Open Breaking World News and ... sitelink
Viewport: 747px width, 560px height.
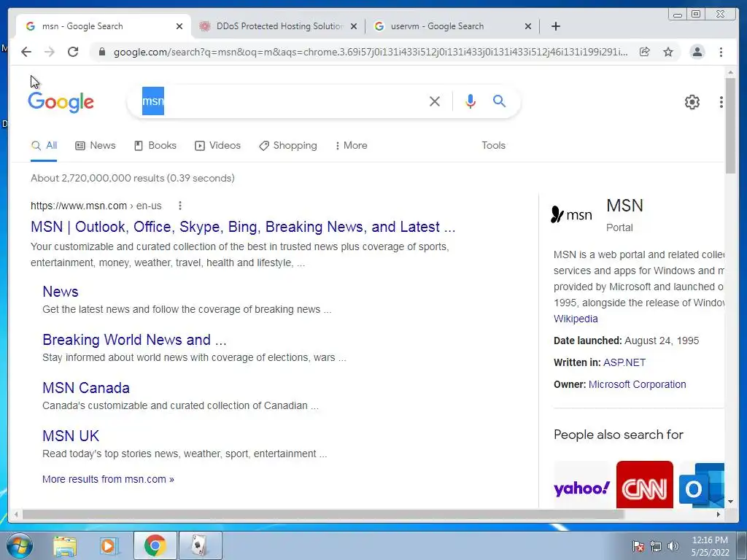(x=134, y=340)
